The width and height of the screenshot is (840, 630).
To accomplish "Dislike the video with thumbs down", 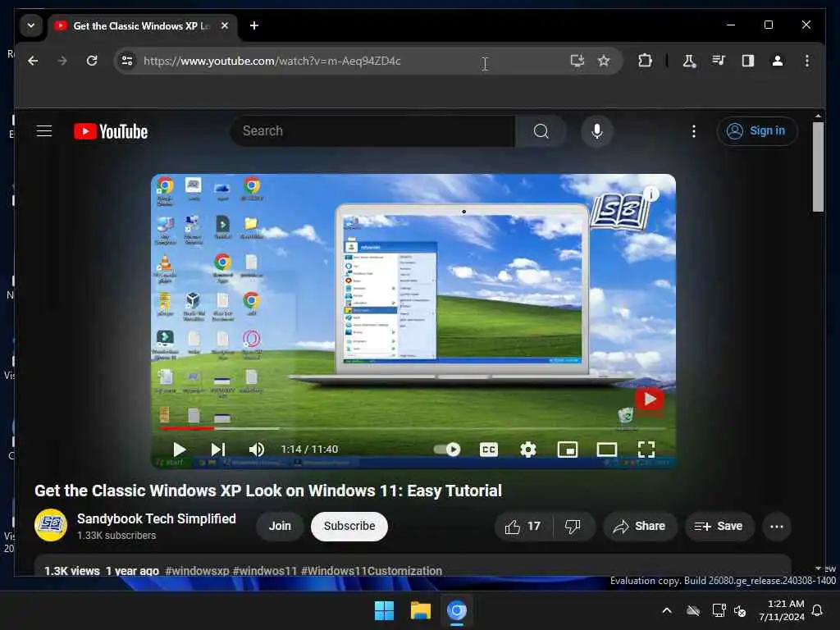I will pos(573,527).
